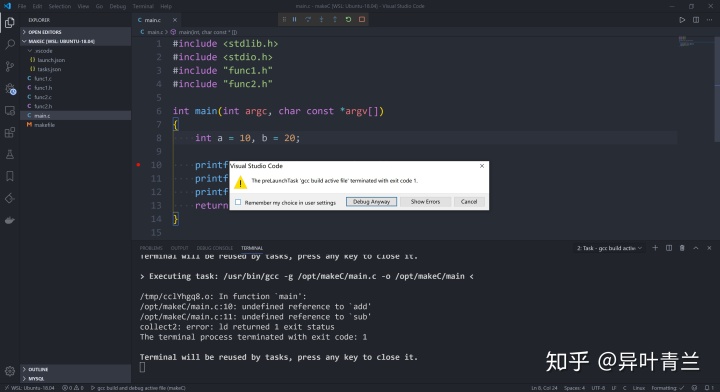Open Source Control view

point(10,67)
